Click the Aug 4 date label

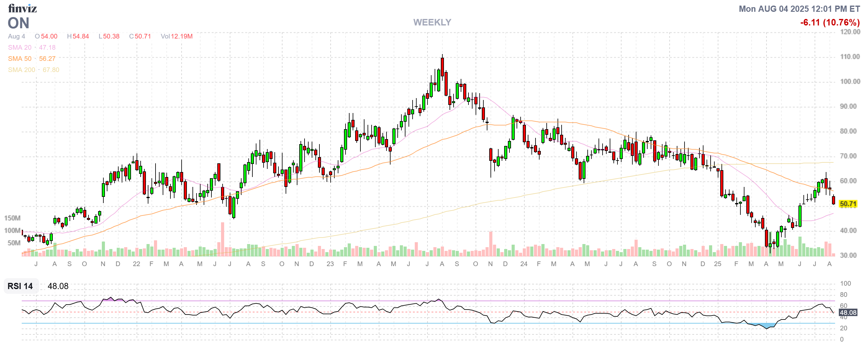click(16, 36)
